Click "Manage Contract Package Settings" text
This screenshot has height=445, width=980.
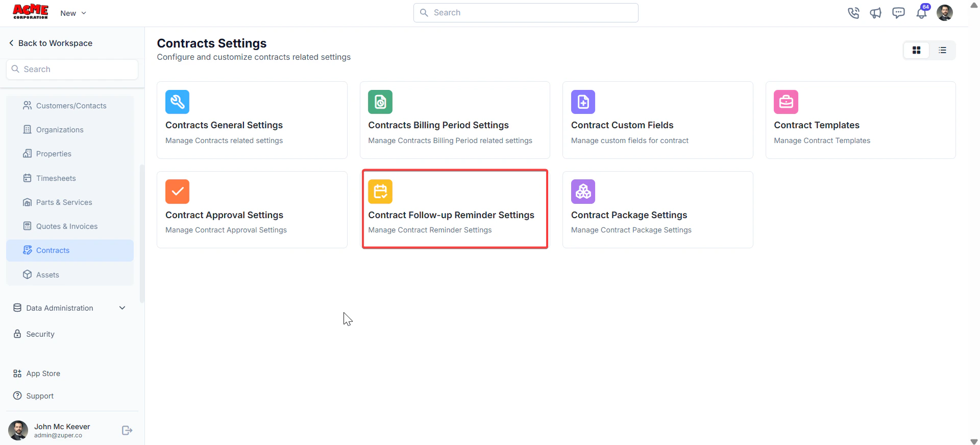tap(631, 230)
